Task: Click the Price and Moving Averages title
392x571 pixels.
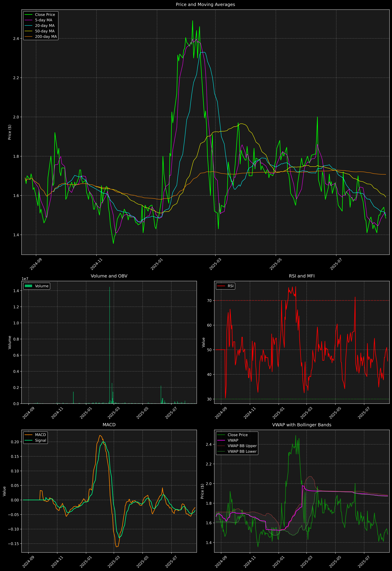Action: [x=205, y=4]
